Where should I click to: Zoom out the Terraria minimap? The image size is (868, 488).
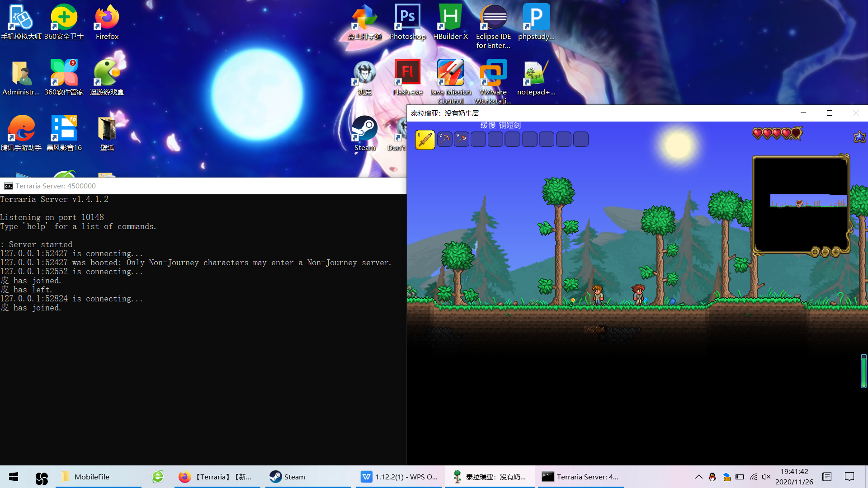826,252
